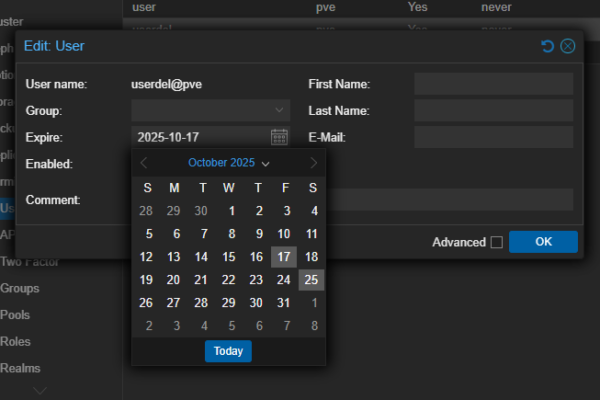Open Realms in the sidebar
This screenshot has width=600, height=400.
coord(20,368)
